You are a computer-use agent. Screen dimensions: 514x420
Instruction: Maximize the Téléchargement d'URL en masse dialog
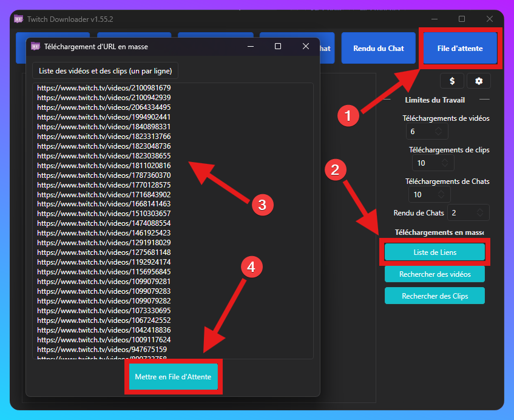tap(278, 46)
